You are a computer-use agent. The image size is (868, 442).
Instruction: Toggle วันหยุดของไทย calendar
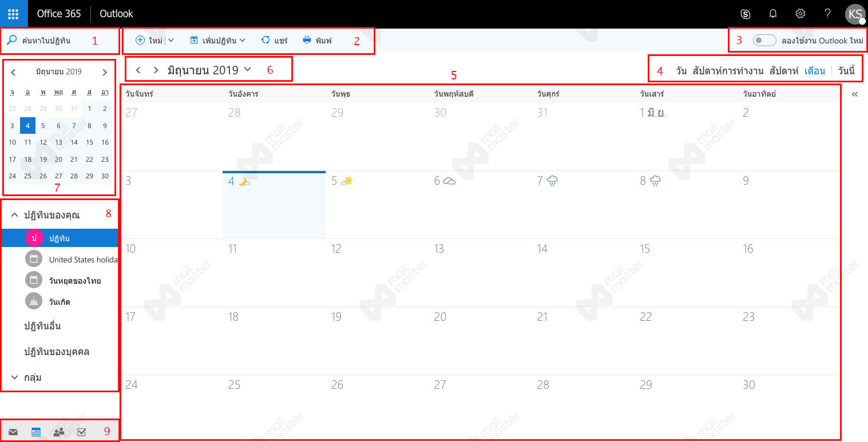pos(63,280)
